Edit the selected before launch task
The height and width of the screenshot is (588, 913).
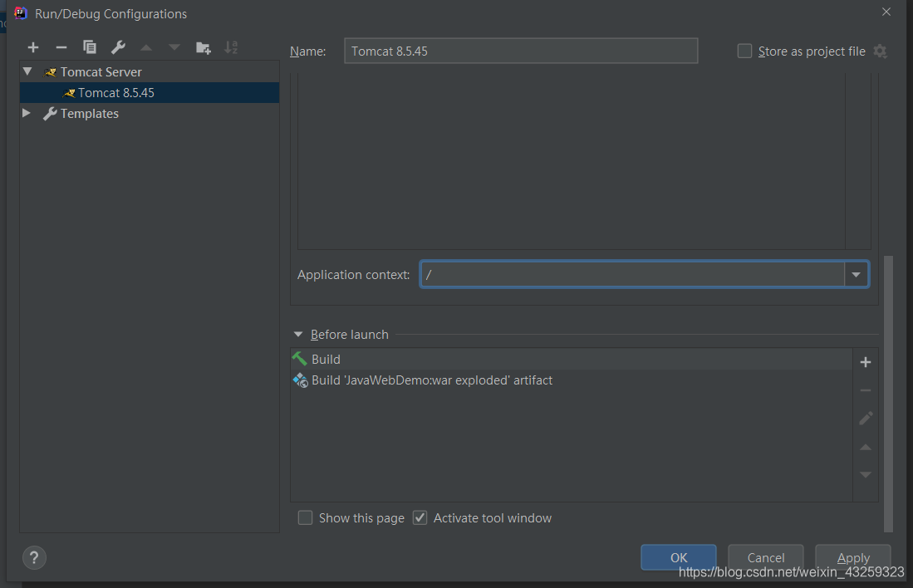tap(866, 418)
